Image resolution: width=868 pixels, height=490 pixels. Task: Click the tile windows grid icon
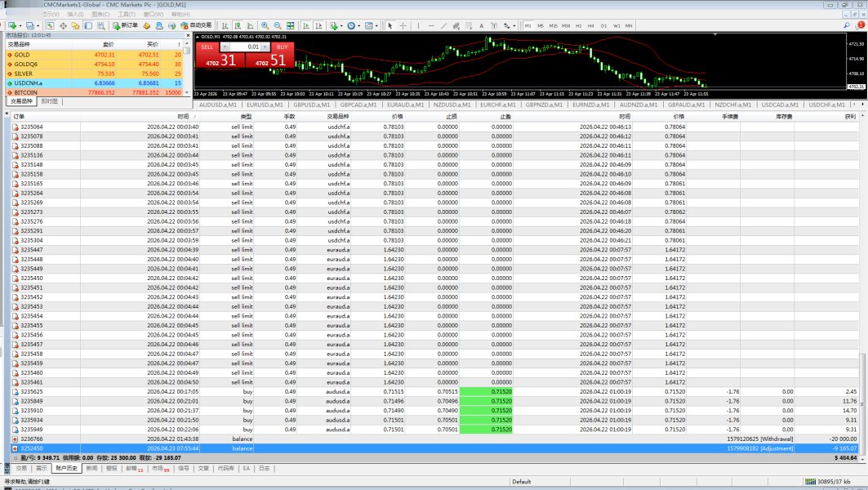291,25
